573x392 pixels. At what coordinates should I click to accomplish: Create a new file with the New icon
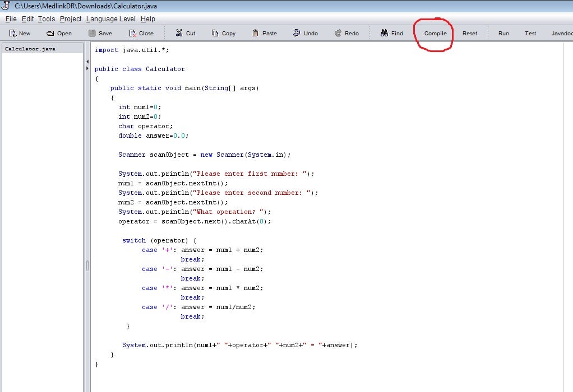coord(19,33)
